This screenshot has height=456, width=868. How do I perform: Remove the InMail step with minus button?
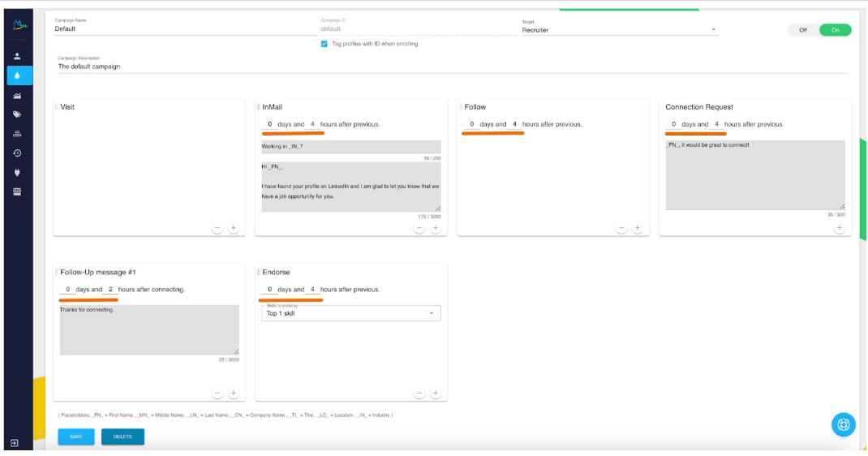(x=419, y=227)
